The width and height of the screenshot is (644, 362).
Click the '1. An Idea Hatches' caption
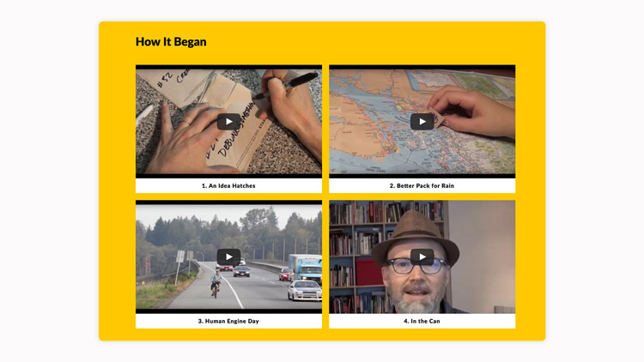[x=228, y=186]
